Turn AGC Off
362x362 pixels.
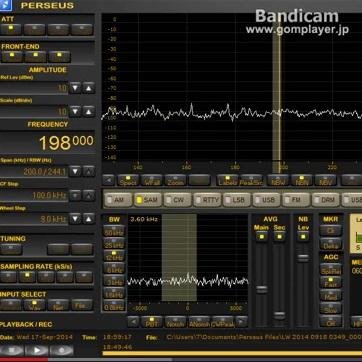tap(331, 322)
